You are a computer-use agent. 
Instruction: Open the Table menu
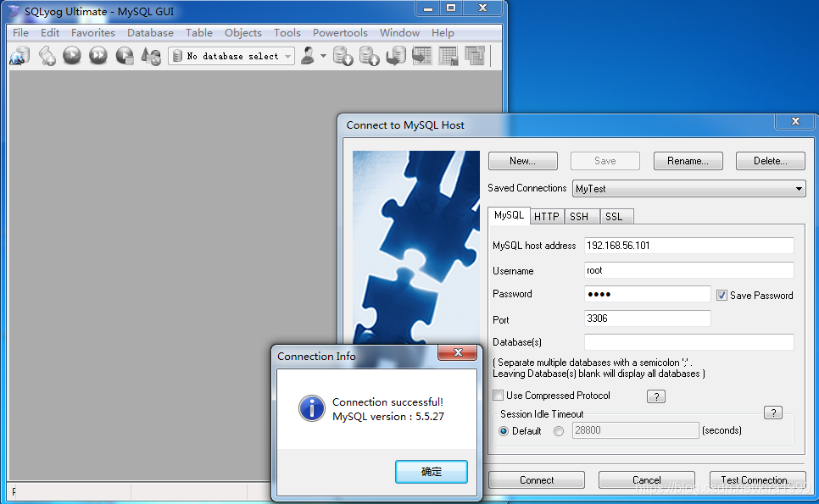[x=199, y=33]
